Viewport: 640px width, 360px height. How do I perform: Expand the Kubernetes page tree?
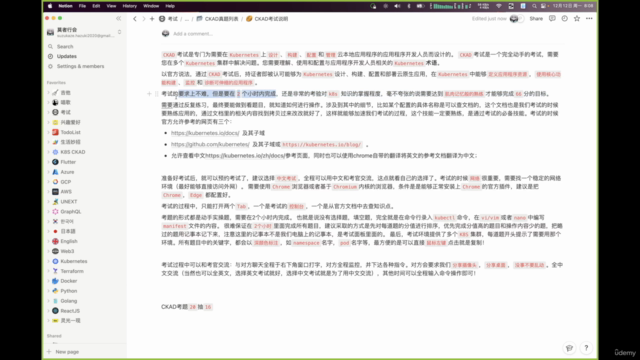click(49, 261)
